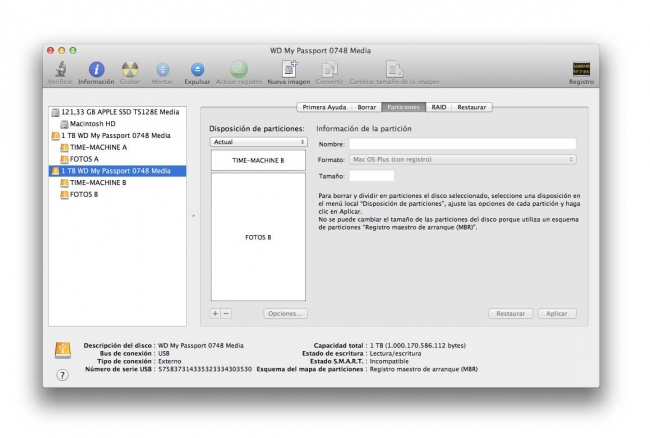
Task: Click the Opciones... button
Action: click(285, 314)
